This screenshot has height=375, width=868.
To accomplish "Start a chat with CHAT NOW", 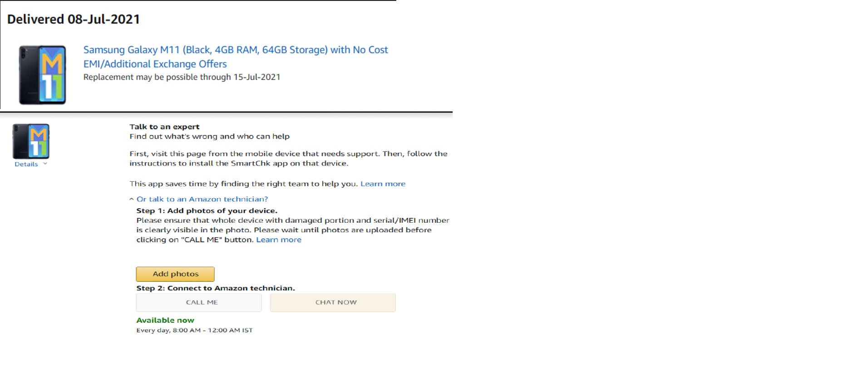I will pos(333,302).
